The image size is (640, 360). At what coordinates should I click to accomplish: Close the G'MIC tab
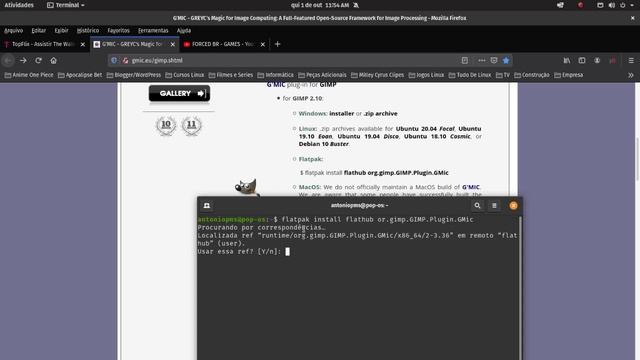click(173, 44)
